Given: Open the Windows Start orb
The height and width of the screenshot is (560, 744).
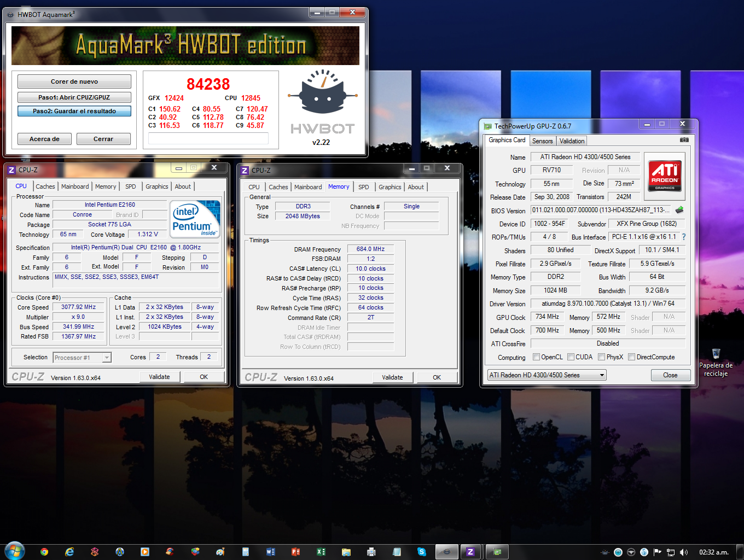Looking at the screenshot, I should 14,551.
